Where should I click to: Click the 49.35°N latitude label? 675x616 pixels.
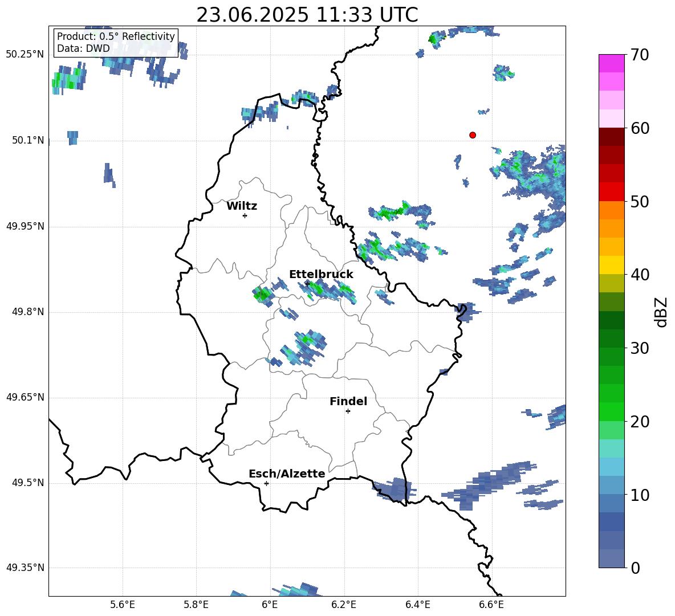coord(25,568)
